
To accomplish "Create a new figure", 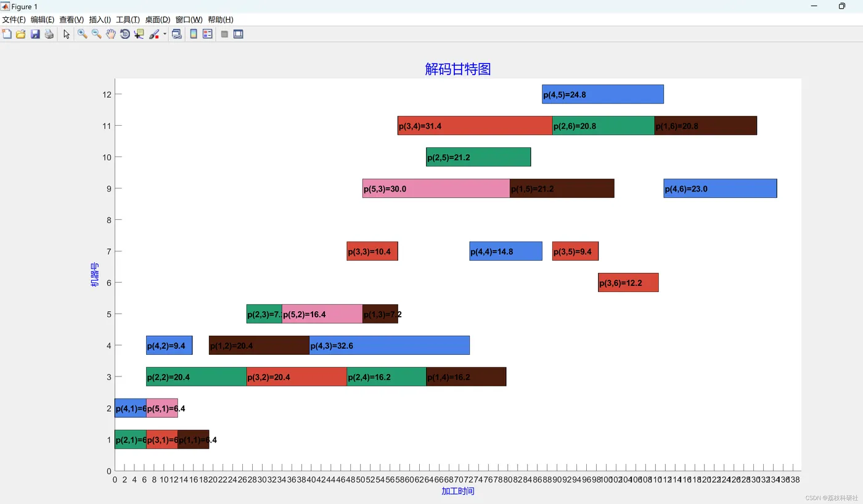I will (x=7, y=34).
